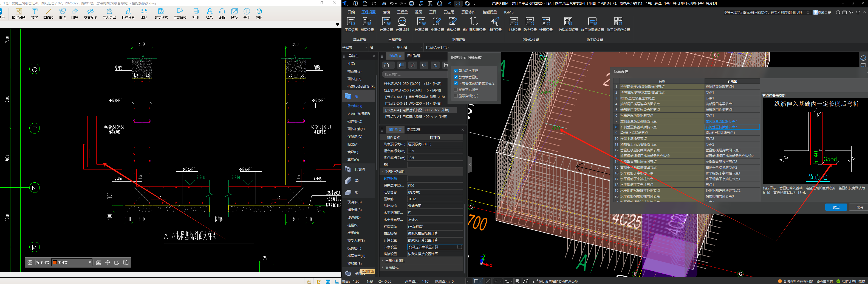Switch to the 建模 ribbon tab
Image resolution: width=868 pixels, height=284 pixels.
[386, 12]
